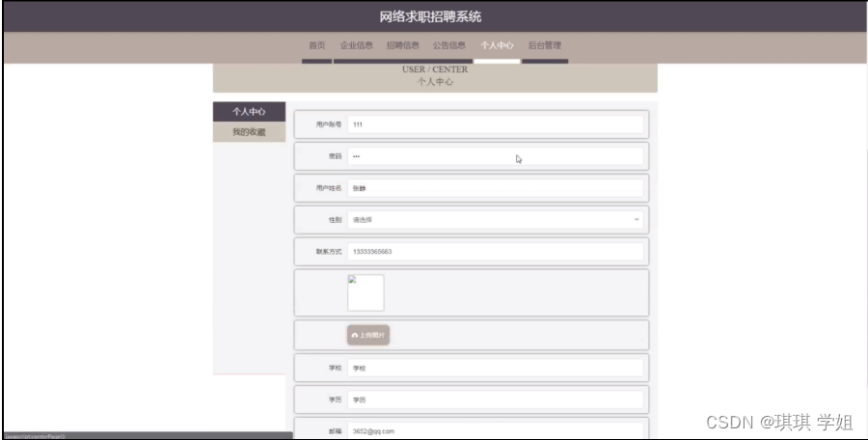Focus the 密码 password field
The height and width of the screenshot is (440, 868).
(496, 156)
